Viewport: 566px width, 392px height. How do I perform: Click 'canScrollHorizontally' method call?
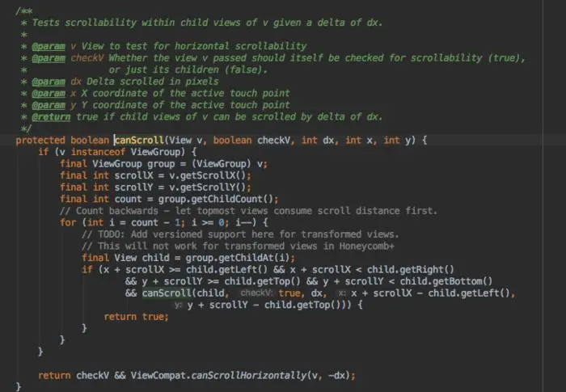(x=249, y=375)
